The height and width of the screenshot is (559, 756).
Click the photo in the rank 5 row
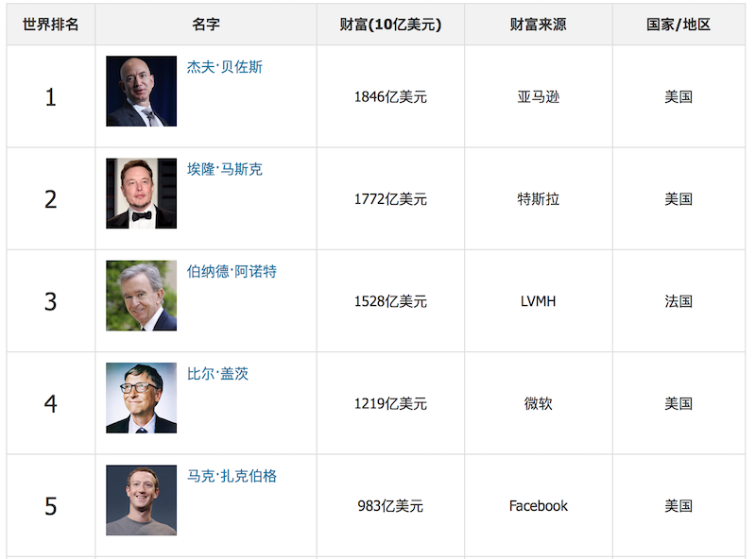141,500
